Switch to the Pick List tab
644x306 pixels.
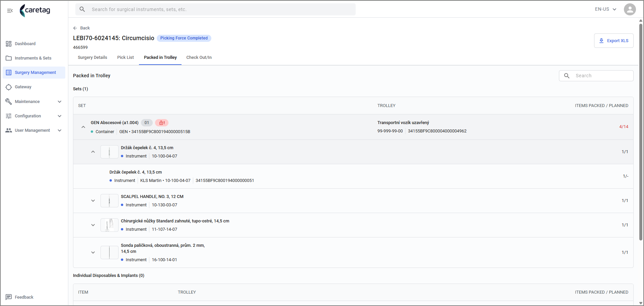pos(126,58)
